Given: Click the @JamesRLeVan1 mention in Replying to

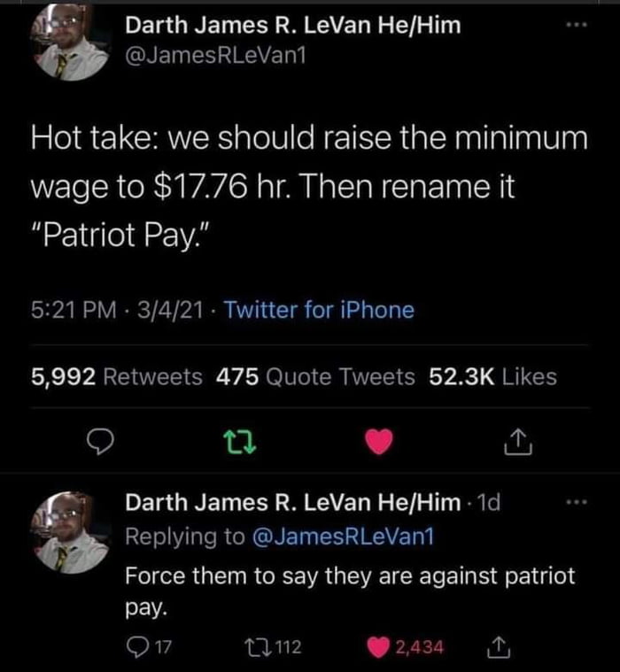Looking at the screenshot, I should tap(343, 537).
